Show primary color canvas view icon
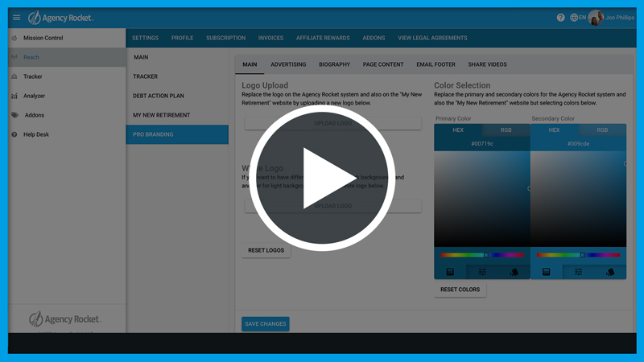 450,272
